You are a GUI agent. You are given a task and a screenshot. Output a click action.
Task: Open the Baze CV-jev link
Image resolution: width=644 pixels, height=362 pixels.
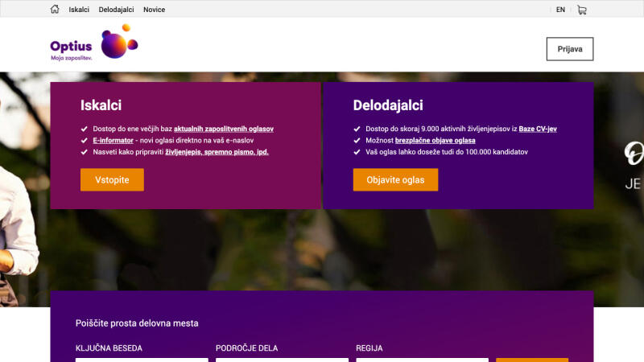tap(538, 129)
